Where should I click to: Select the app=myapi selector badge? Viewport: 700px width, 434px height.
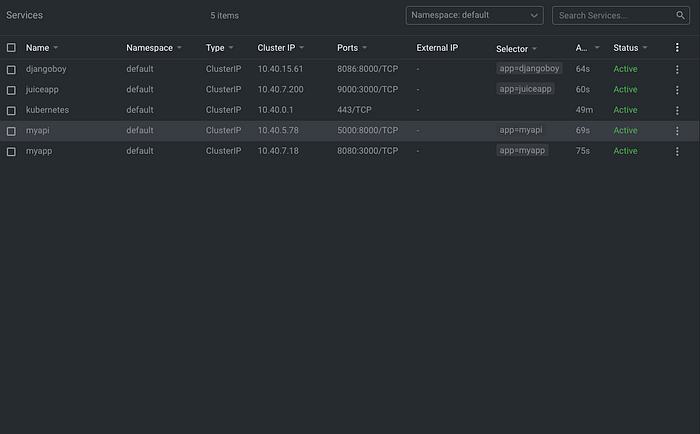(x=521, y=130)
